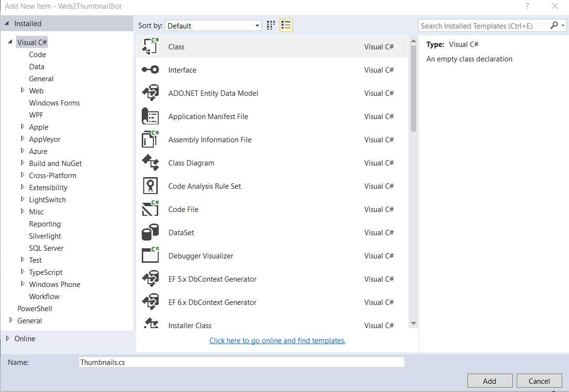Viewport: 569px width, 392px height.
Task: Choose the Debugger Visualizer template icon
Action: [x=150, y=256]
